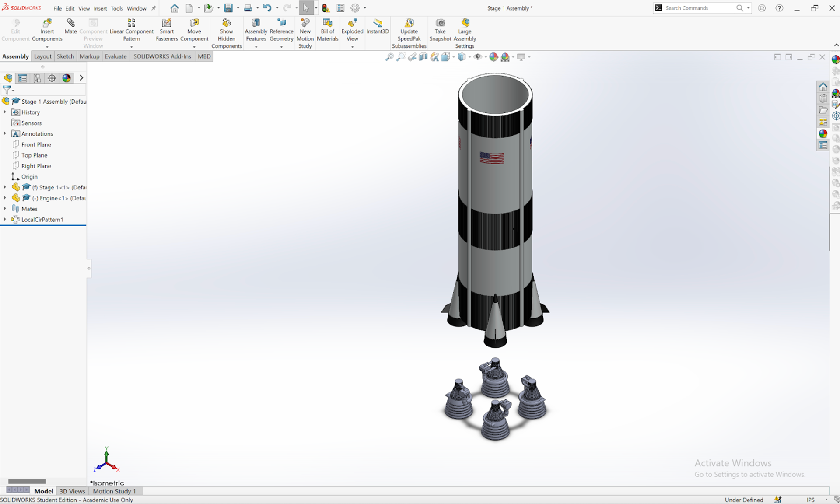840x504 pixels.
Task: Click Show Hidden Components
Action: point(226,33)
